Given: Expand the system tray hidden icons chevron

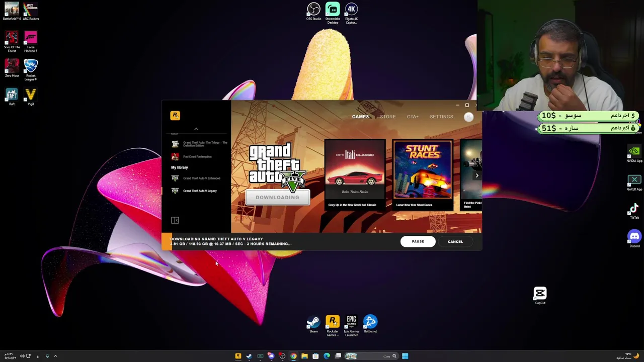Looking at the screenshot, I should tap(55, 356).
